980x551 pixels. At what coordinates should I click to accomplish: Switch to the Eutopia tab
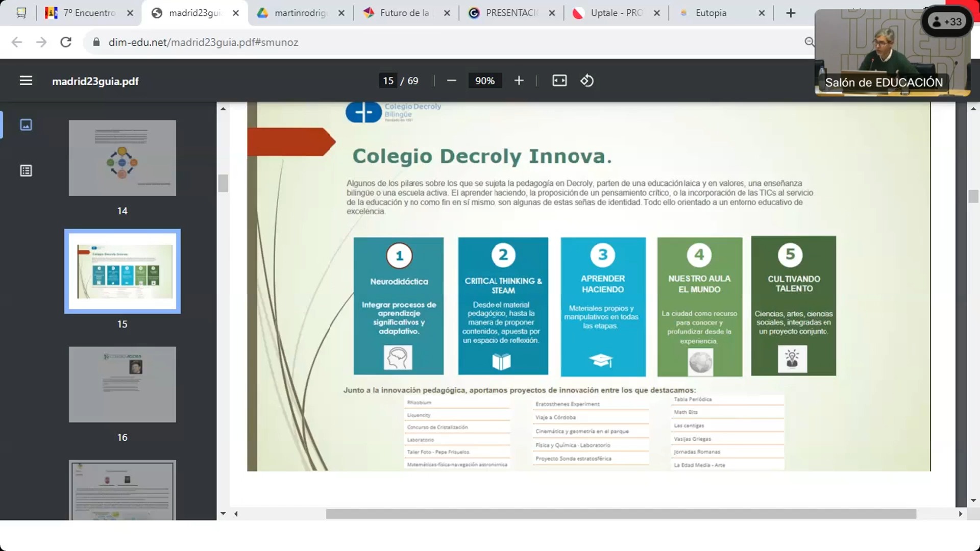710,13
